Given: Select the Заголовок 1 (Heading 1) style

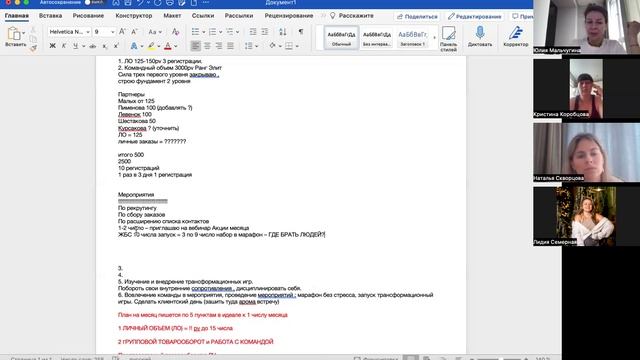Looking at the screenshot, I should 413,38.
